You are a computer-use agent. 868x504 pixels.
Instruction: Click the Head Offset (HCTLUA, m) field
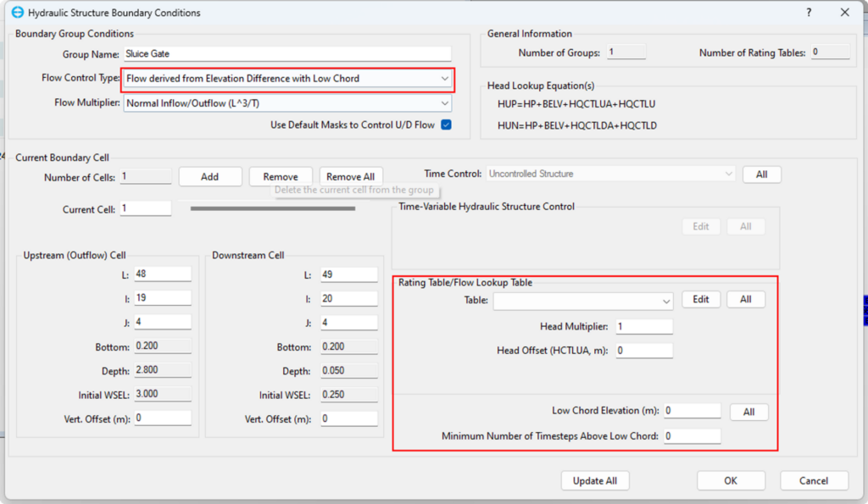point(644,351)
